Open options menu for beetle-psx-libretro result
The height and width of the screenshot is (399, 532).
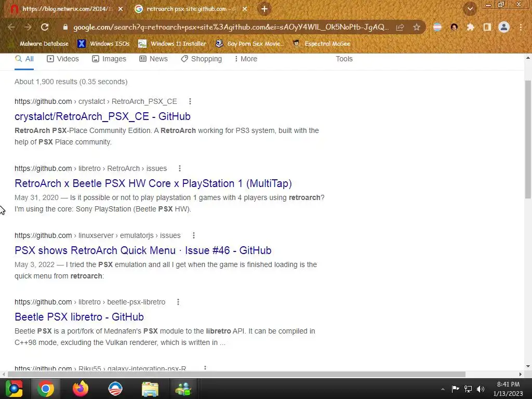[x=178, y=302]
